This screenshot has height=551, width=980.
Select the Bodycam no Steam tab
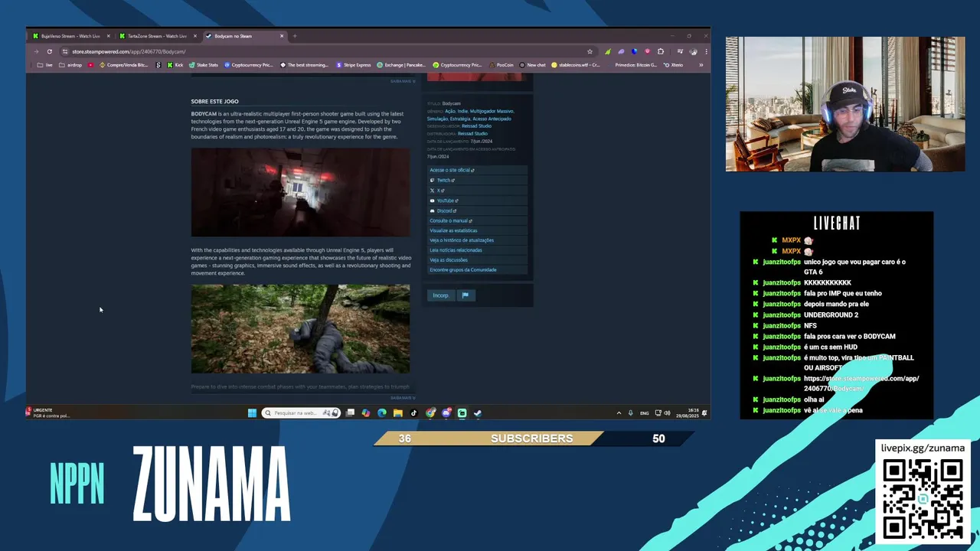pos(243,36)
